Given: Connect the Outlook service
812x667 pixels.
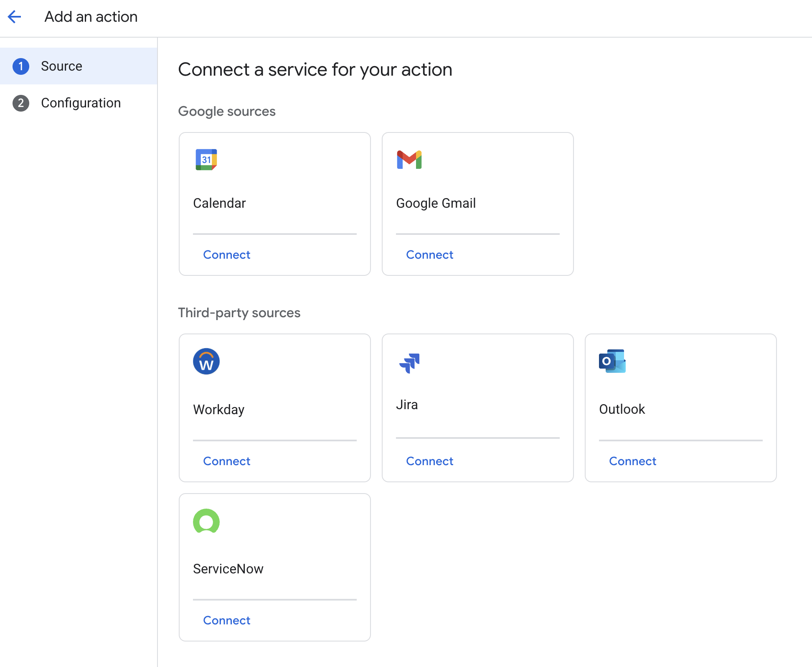Looking at the screenshot, I should (x=632, y=461).
